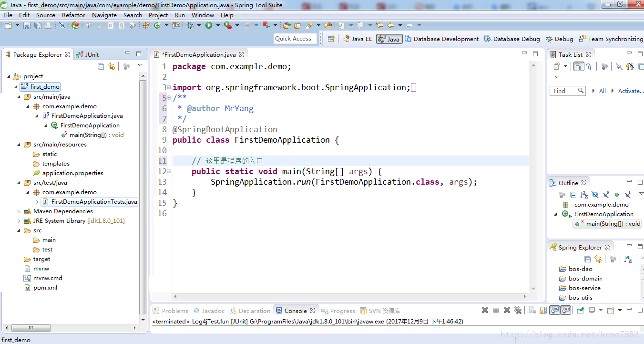Click the New Java Package toolbar icon

pyautogui.click(x=146, y=25)
